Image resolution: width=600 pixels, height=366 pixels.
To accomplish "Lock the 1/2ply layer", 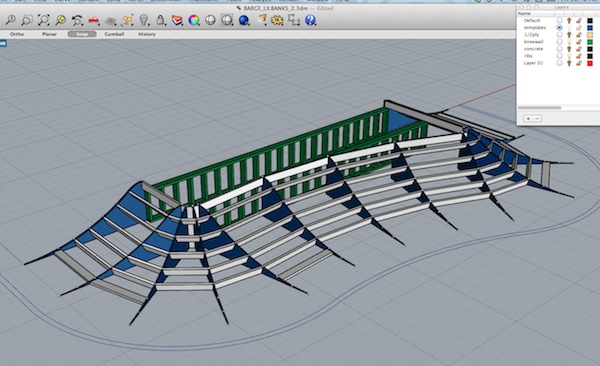I will pos(579,35).
